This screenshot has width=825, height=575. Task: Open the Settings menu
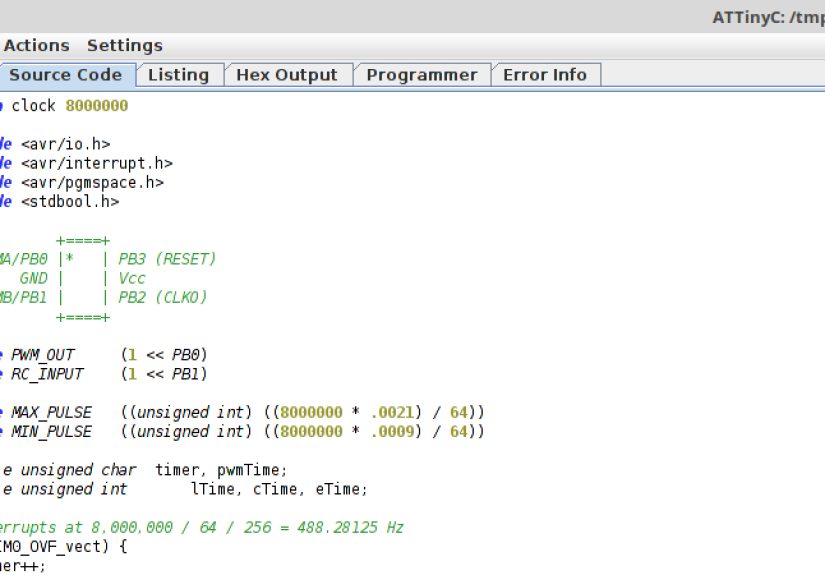coord(125,46)
